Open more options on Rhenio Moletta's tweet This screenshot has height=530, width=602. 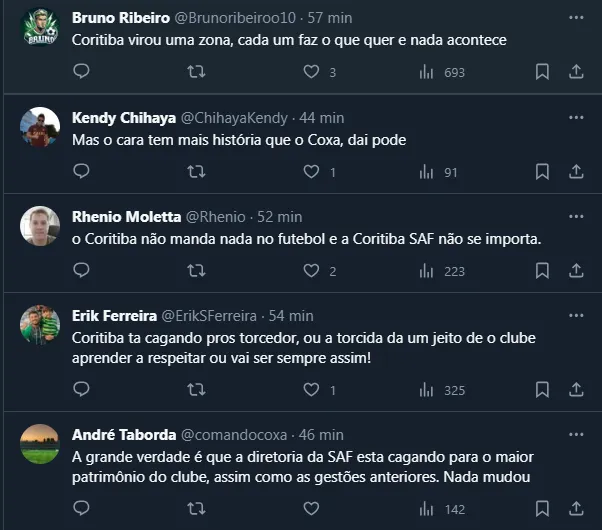click(x=576, y=217)
